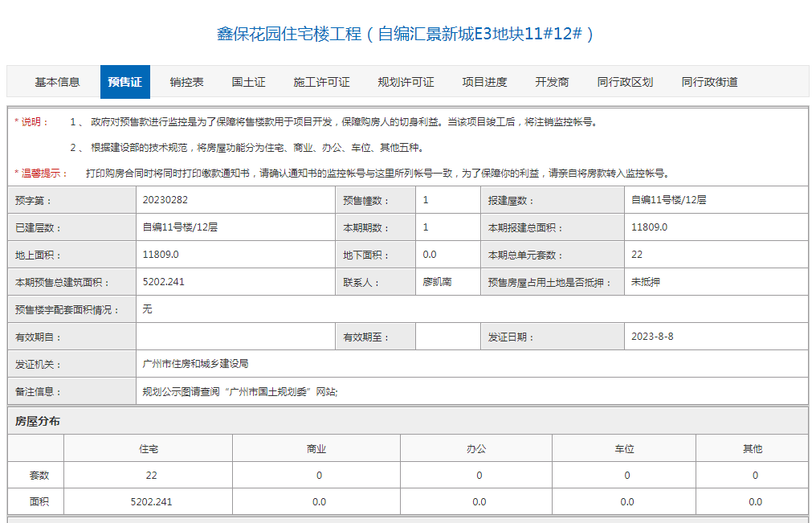Check the 项目进度 tab
This screenshot has width=812, height=523.
click(x=484, y=81)
